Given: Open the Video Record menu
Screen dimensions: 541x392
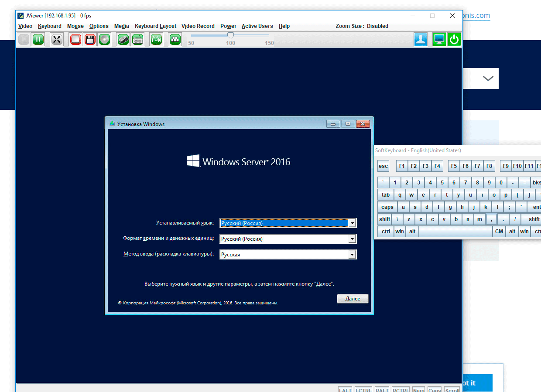Looking at the screenshot, I should coord(198,26).
